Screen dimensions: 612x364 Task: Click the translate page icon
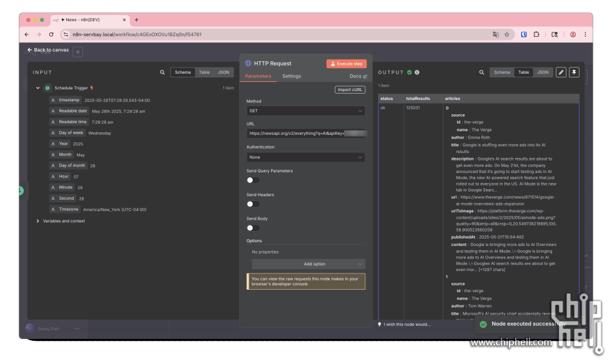point(496,34)
